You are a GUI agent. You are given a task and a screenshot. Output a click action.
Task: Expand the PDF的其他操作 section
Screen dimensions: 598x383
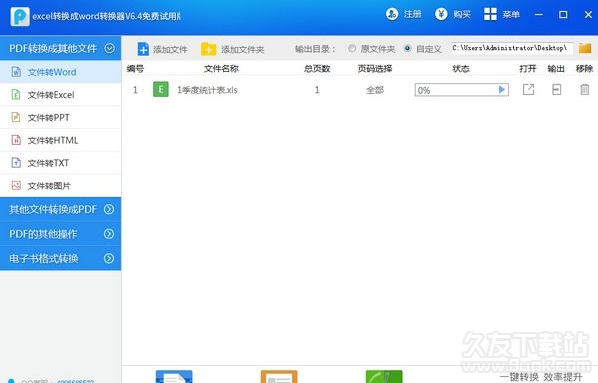(61, 233)
